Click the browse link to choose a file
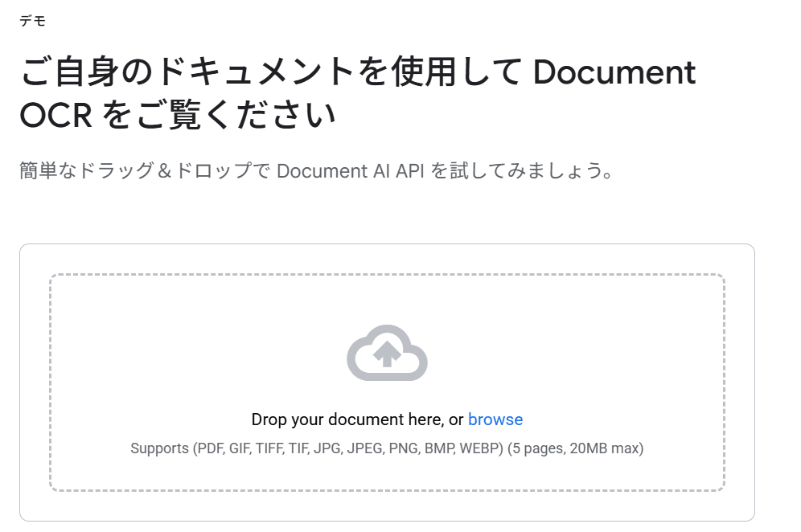The height and width of the screenshot is (532, 801). pyautogui.click(x=495, y=419)
